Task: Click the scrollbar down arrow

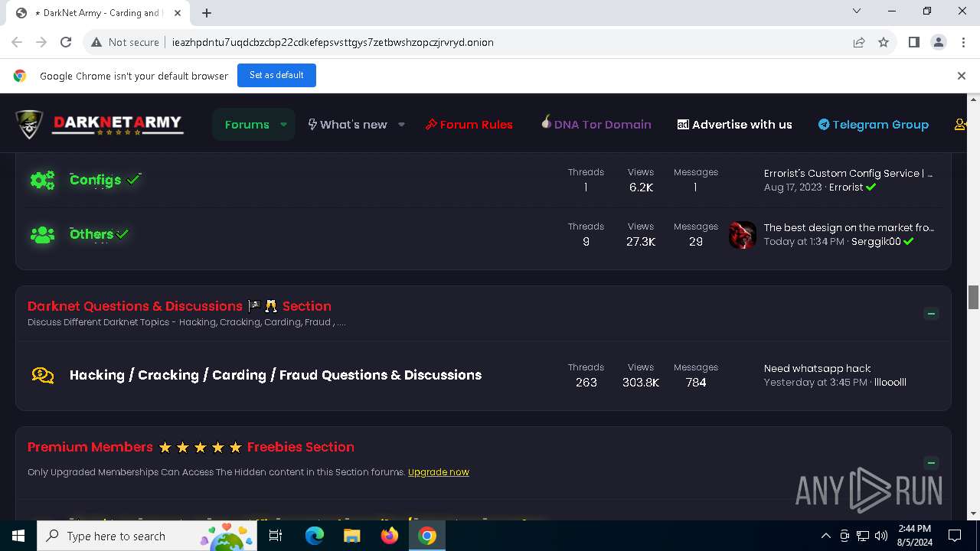Action: 974,514
